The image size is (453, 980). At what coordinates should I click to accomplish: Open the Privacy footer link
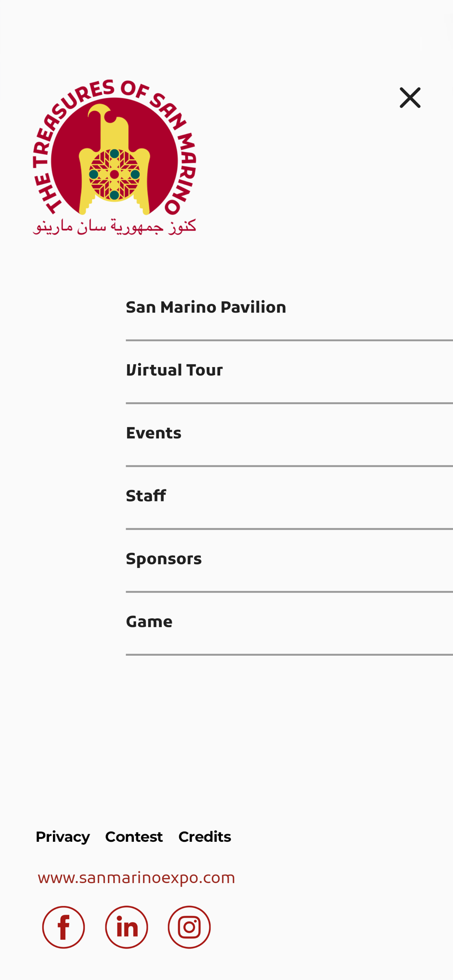[x=63, y=837]
